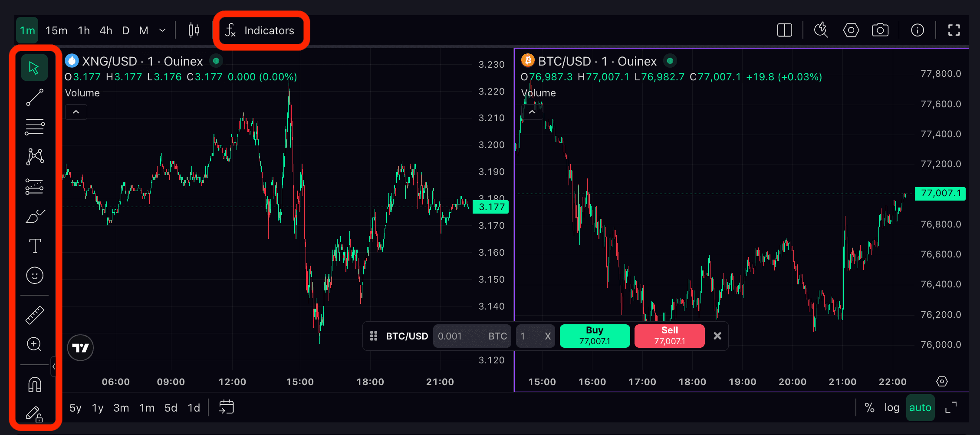Toggle magnet mode for drawings
The height and width of the screenshot is (435, 980).
pos(34,385)
